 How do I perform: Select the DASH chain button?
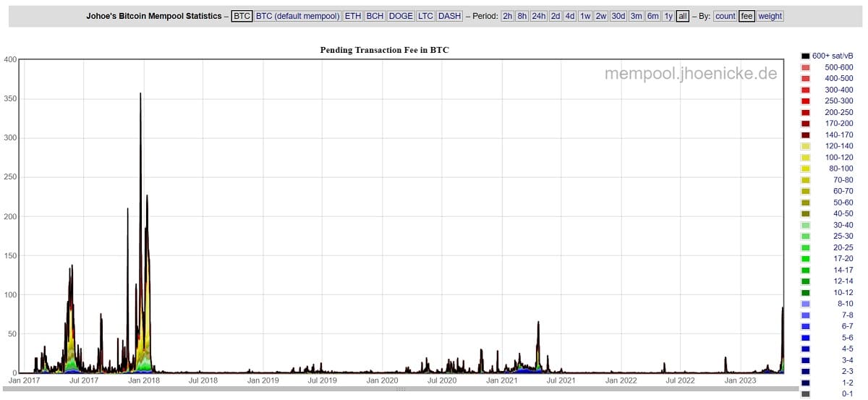(450, 16)
